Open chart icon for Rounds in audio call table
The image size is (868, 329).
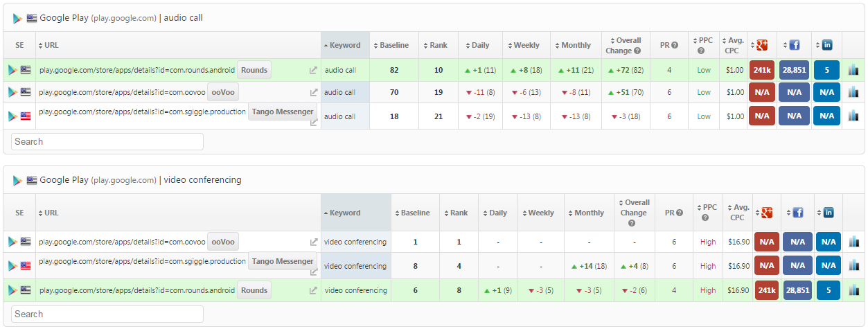853,70
